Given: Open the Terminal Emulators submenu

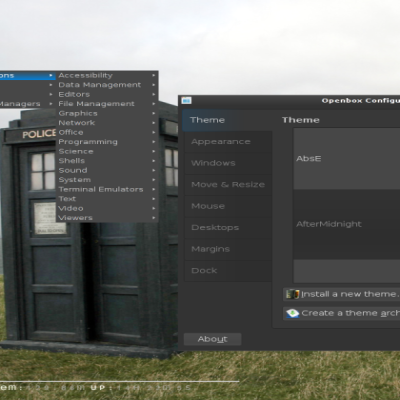Looking at the screenshot, I should click(x=107, y=189).
